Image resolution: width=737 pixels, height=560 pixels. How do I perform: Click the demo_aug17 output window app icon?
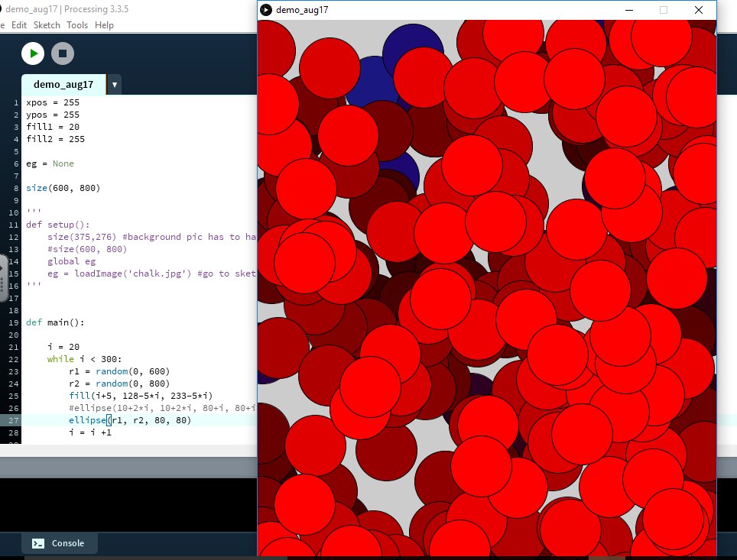click(266, 10)
